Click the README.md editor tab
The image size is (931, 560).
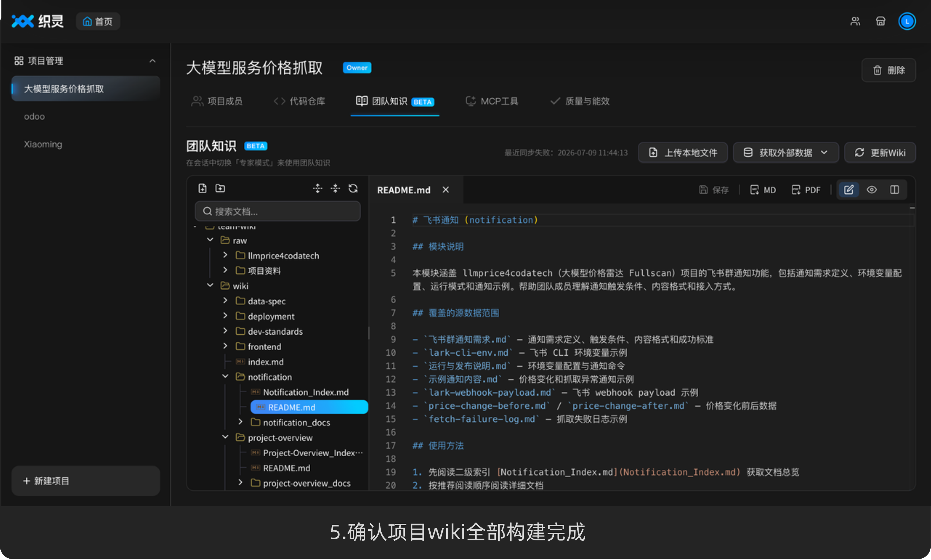coord(403,190)
